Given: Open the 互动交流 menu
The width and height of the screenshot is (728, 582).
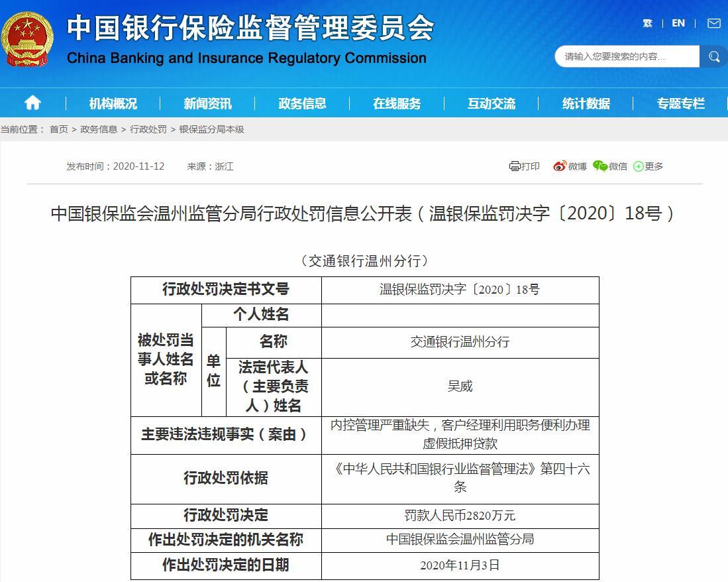Looking at the screenshot, I should (492, 103).
